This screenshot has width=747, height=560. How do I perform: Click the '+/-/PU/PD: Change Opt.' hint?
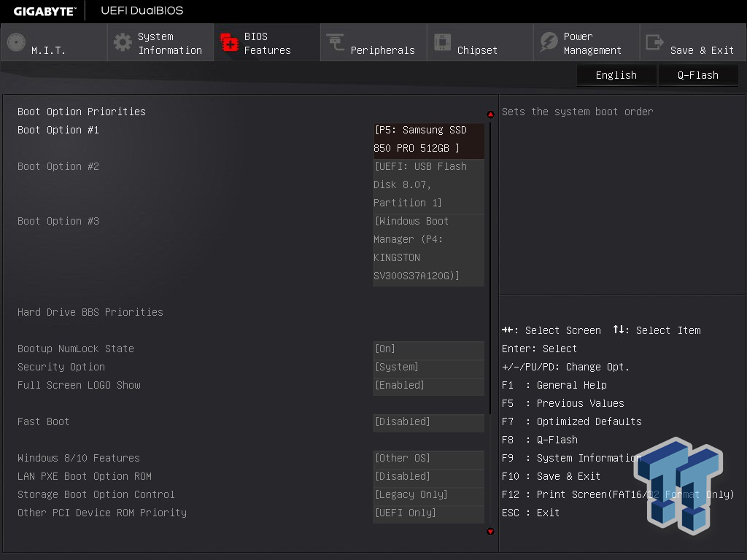pyautogui.click(x=565, y=367)
